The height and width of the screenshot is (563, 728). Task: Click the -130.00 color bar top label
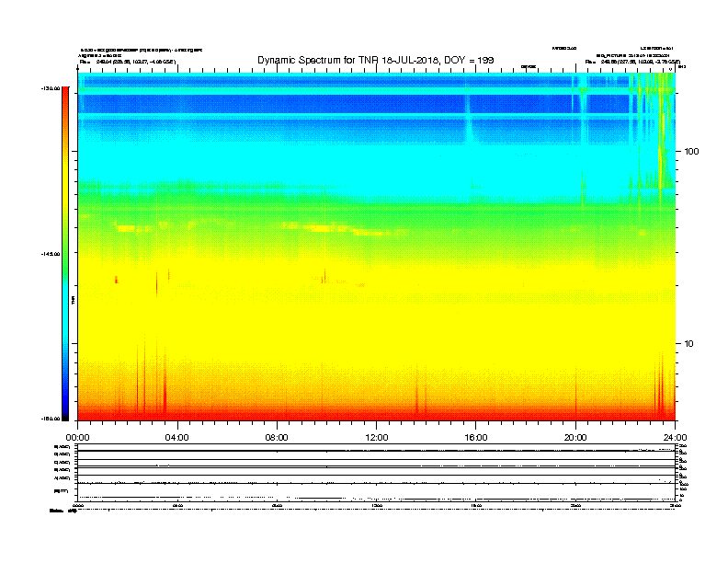(51, 87)
